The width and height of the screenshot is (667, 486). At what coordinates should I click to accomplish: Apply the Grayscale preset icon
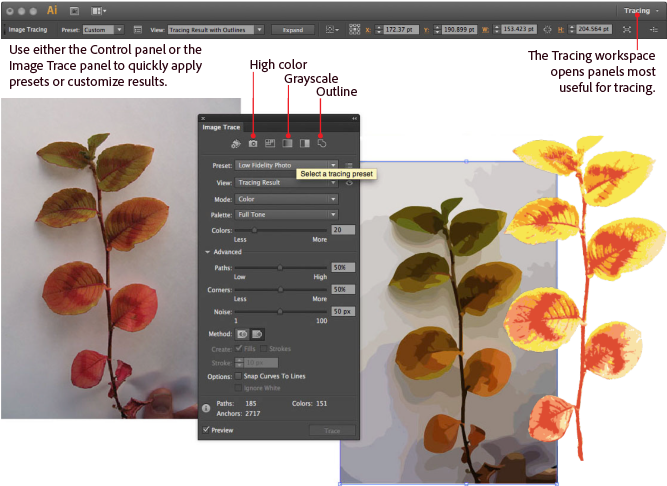[287, 145]
